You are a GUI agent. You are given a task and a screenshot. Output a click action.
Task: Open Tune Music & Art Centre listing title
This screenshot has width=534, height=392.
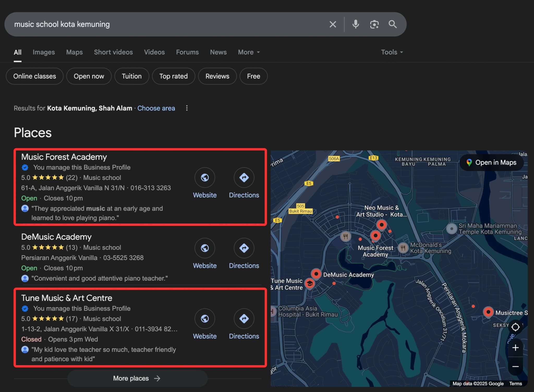[67, 298]
